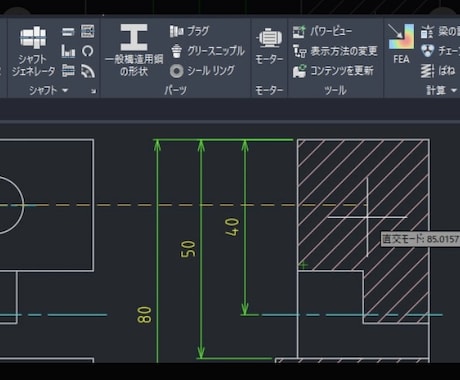Click the 表示方法の変更 icon
Viewport: 460px width, 380px height.
[299, 51]
